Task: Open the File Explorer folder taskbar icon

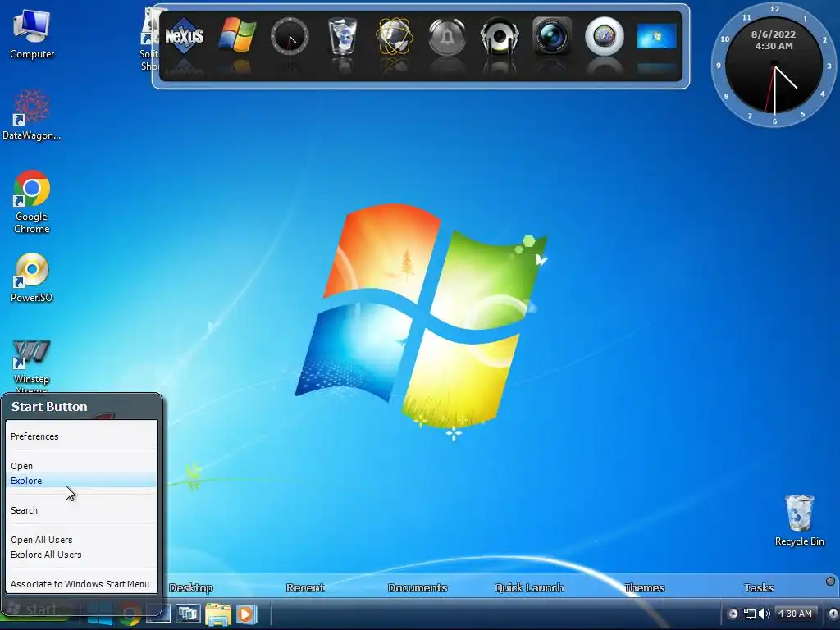Action: click(217, 614)
